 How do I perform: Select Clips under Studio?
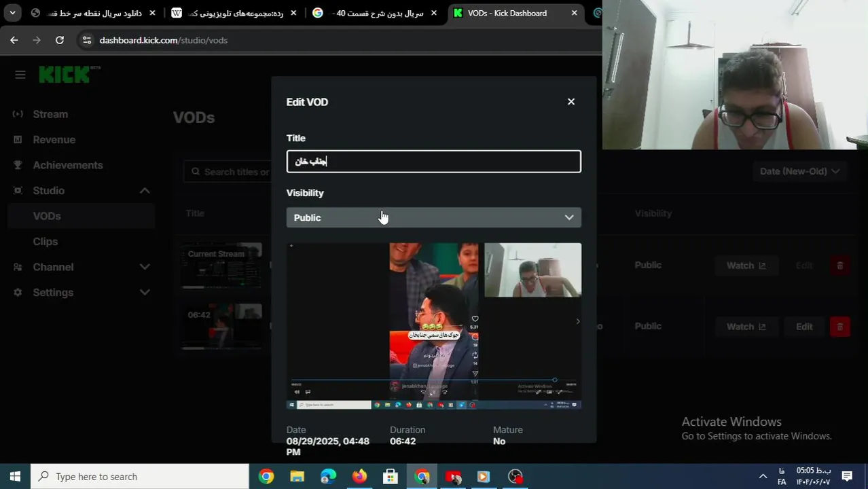46,242
